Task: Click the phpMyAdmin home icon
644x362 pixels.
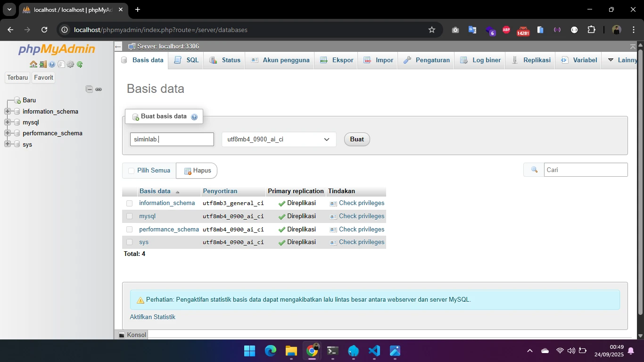Action: tap(33, 65)
